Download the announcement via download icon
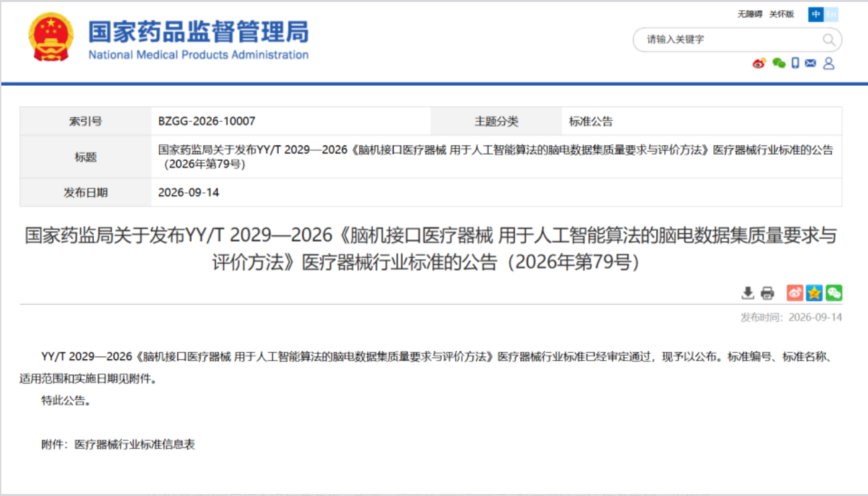The image size is (868, 496). coord(747,293)
